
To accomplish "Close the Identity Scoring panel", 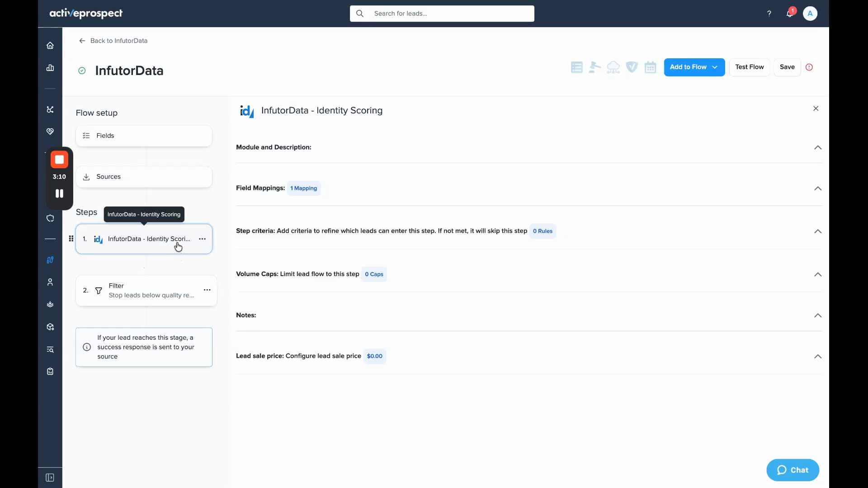I will [816, 108].
